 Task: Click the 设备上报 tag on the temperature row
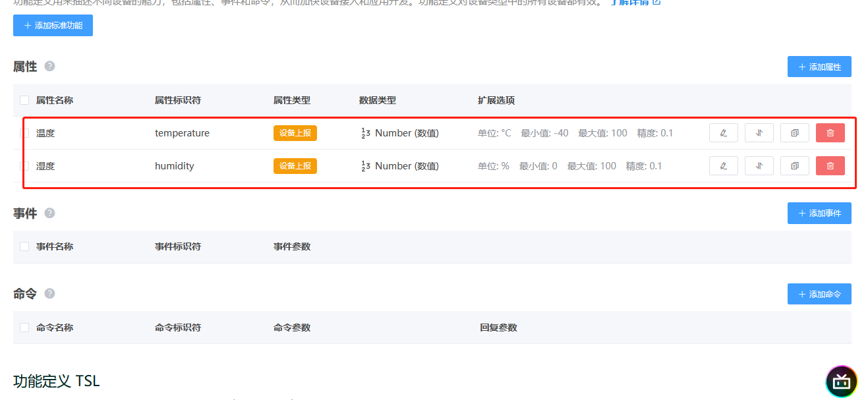click(295, 132)
